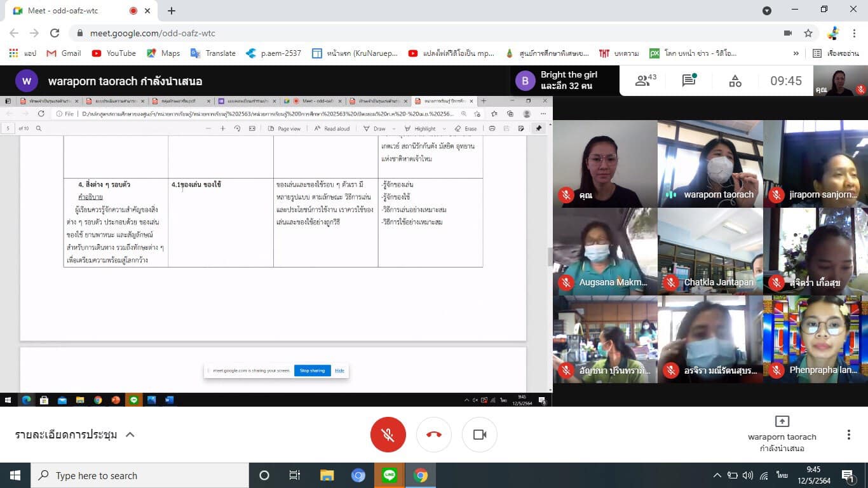Click your self-view thumbnail
Viewport: 868px width, 488px height.
[841, 82]
